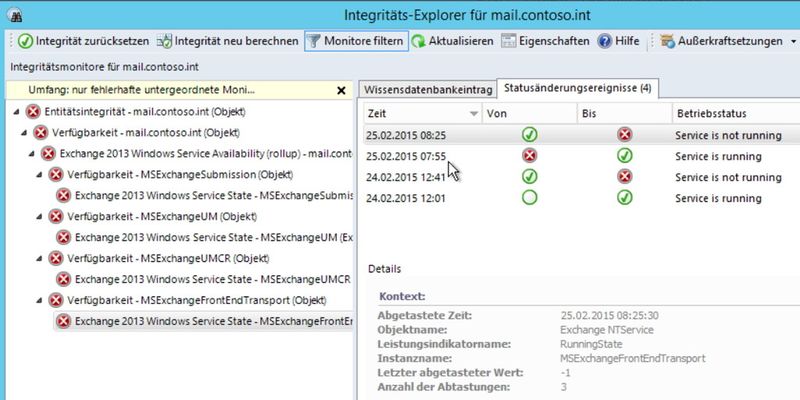800x400 pixels.
Task: Select Service State - MSExchangeUMCR monitor
Action: click(x=213, y=279)
